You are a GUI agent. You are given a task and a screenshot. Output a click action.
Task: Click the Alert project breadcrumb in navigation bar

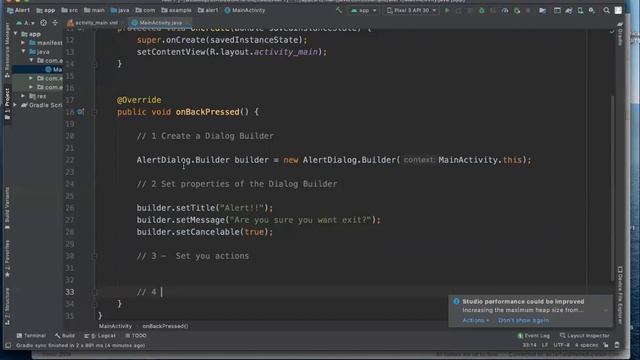(19, 10)
